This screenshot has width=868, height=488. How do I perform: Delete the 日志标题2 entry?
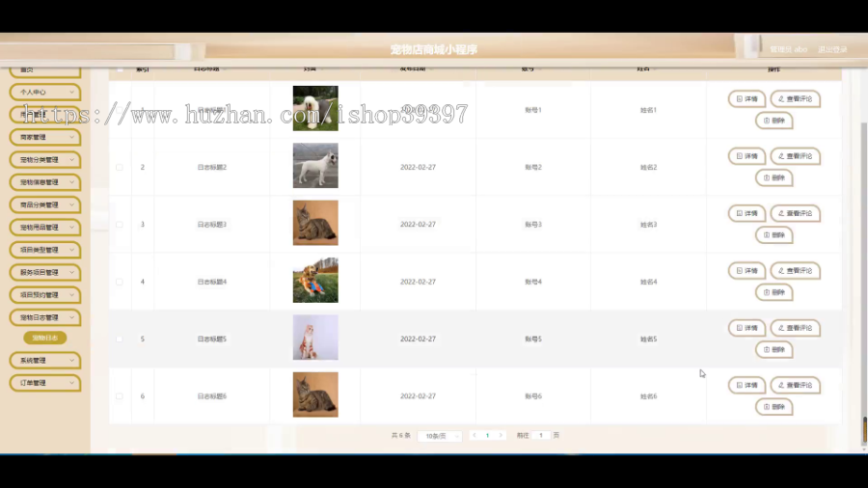[x=773, y=177]
